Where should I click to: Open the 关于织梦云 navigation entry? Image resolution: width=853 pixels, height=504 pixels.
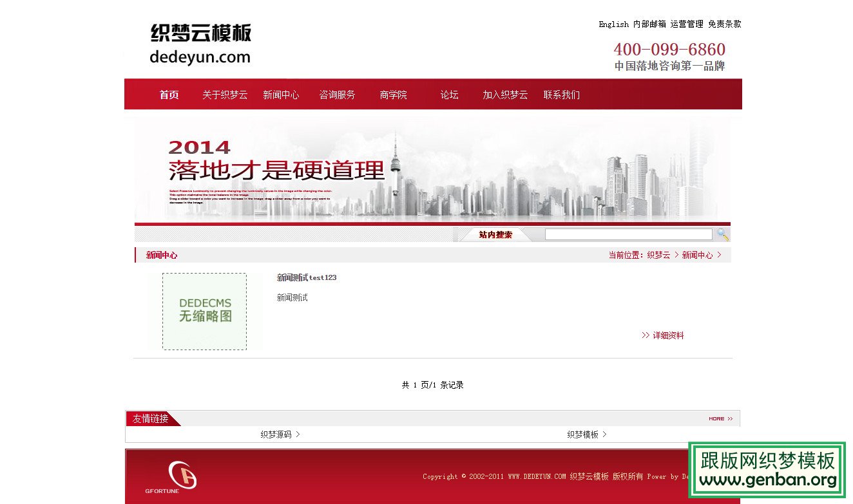224,94
